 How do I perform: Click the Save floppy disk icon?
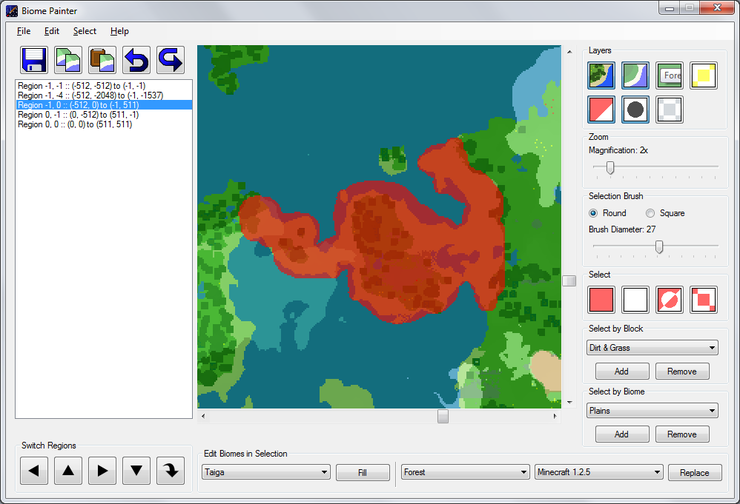click(34, 60)
